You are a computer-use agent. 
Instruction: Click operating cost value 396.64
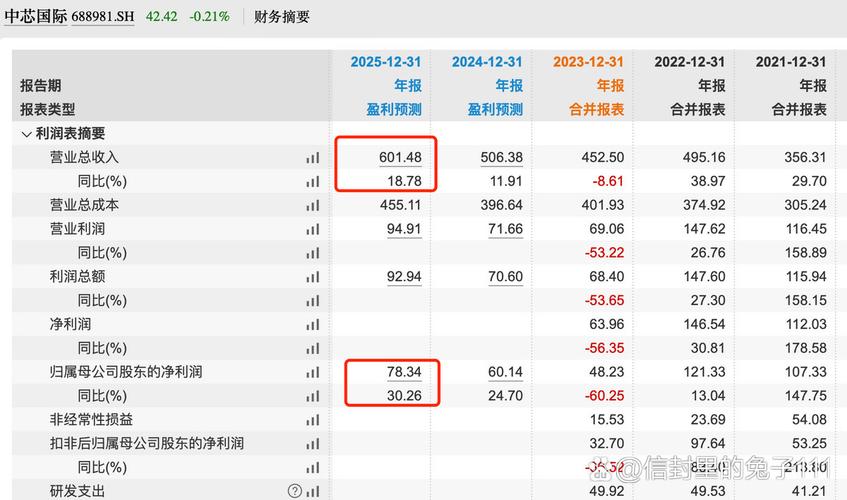pos(502,205)
